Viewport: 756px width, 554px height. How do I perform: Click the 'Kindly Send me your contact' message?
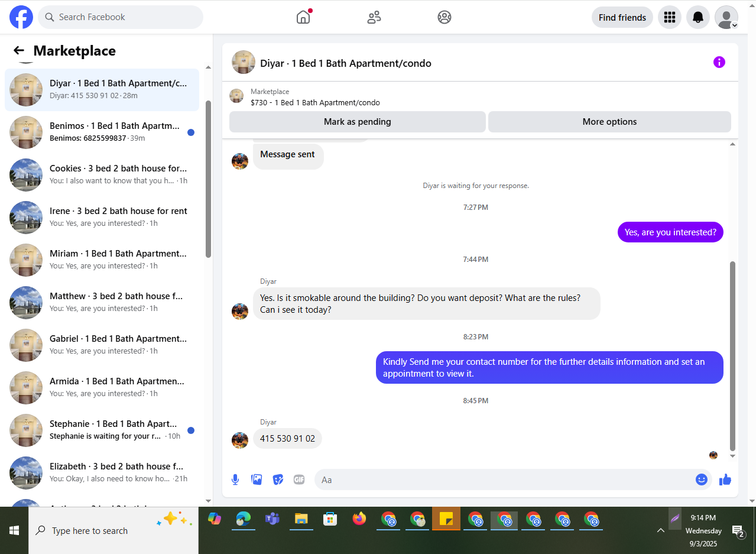point(550,368)
